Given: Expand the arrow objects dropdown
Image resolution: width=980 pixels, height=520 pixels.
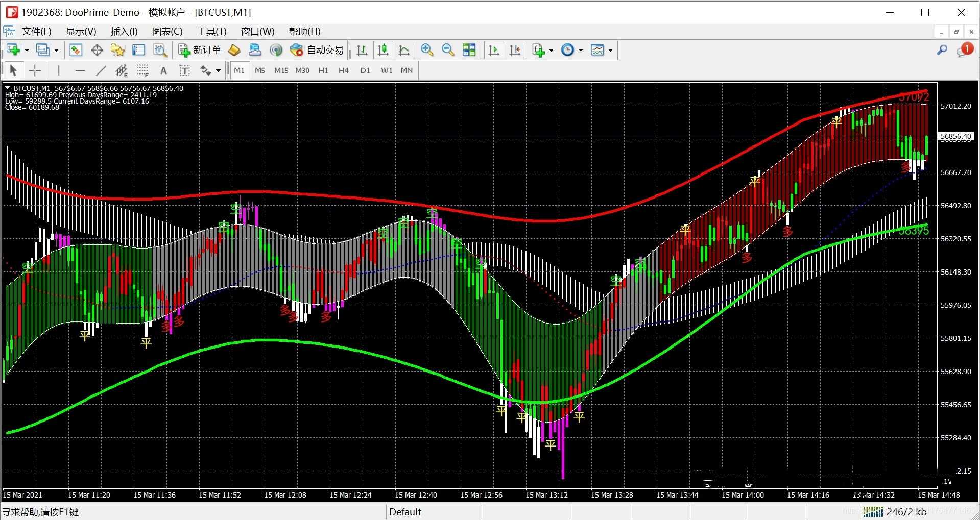Looking at the screenshot, I should tap(219, 70).
